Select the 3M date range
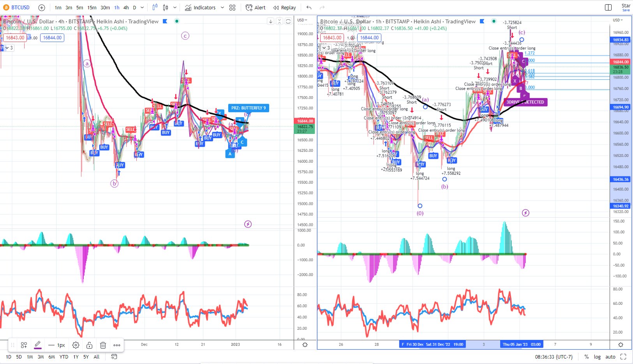The width and height of the screenshot is (633, 364). [41, 357]
